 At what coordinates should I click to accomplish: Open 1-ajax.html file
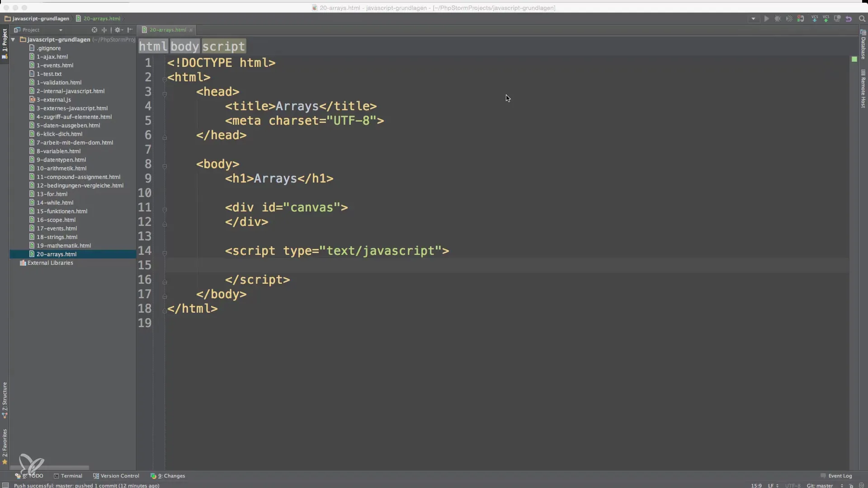pos(52,56)
